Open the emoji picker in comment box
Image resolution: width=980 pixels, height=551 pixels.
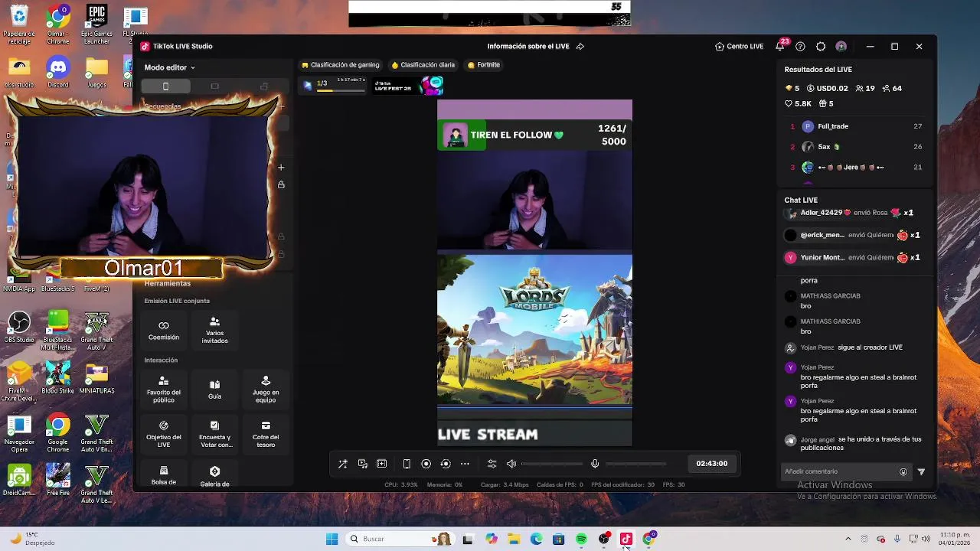point(903,472)
